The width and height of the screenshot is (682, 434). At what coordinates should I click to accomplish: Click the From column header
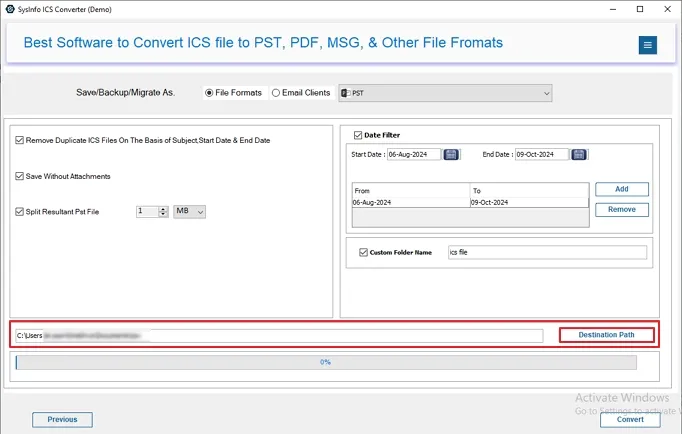[411, 190]
